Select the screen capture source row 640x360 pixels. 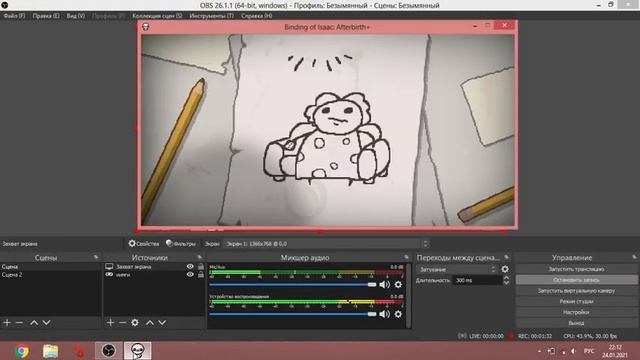point(154,267)
